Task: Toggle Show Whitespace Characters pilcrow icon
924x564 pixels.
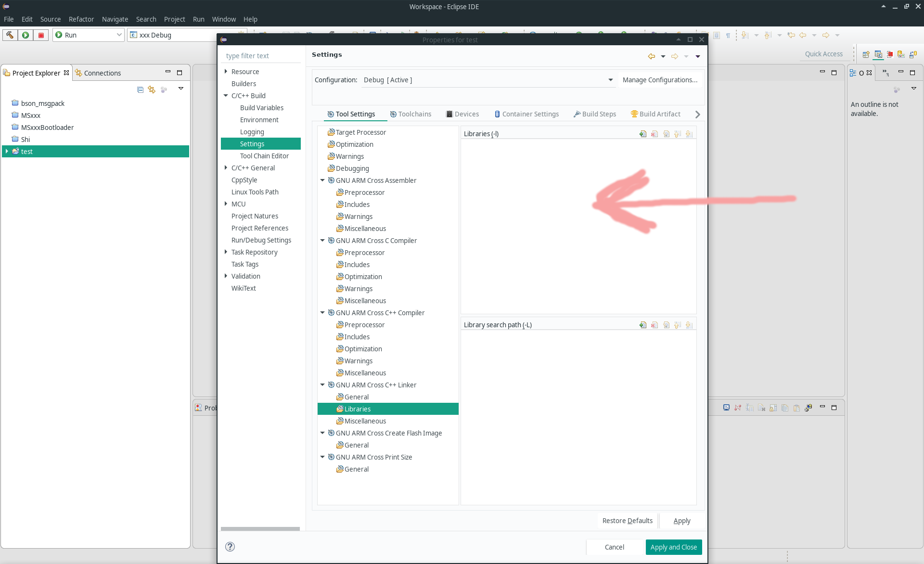Action: tap(728, 35)
